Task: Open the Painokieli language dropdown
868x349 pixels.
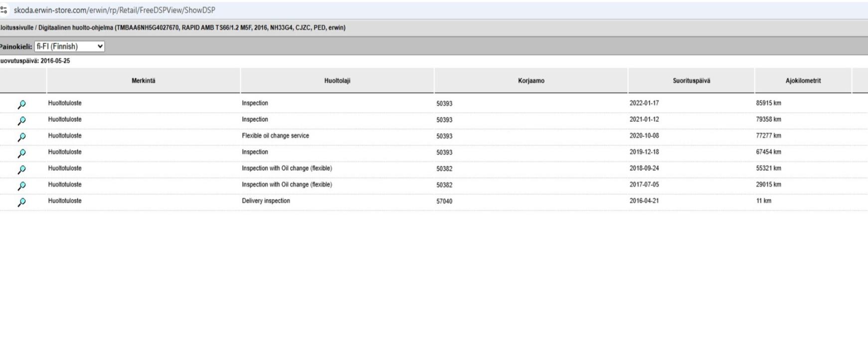Action: 69,46
